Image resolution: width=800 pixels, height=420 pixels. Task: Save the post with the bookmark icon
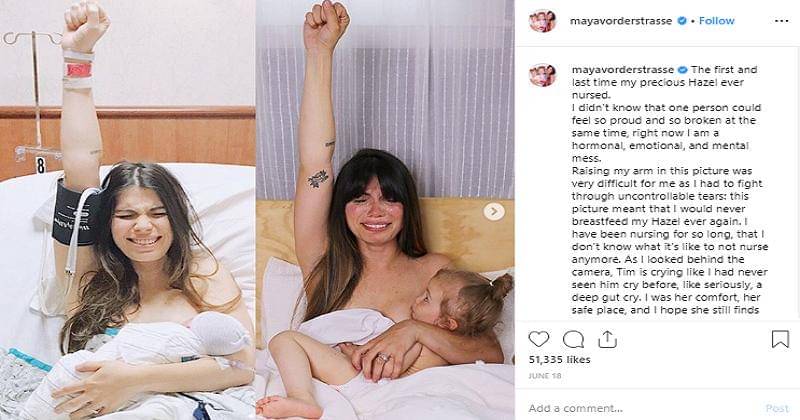pyautogui.click(x=780, y=339)
